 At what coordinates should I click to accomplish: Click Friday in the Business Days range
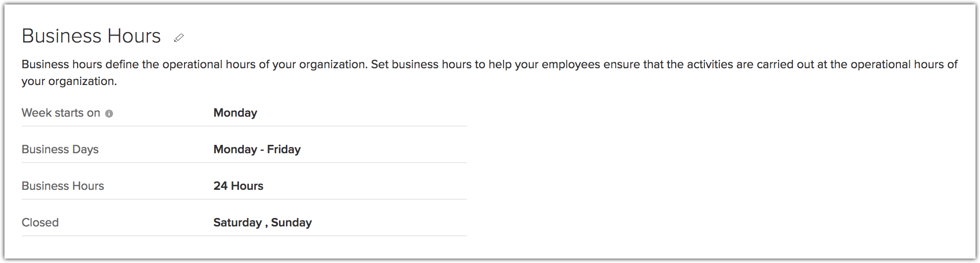click(284, 150)
